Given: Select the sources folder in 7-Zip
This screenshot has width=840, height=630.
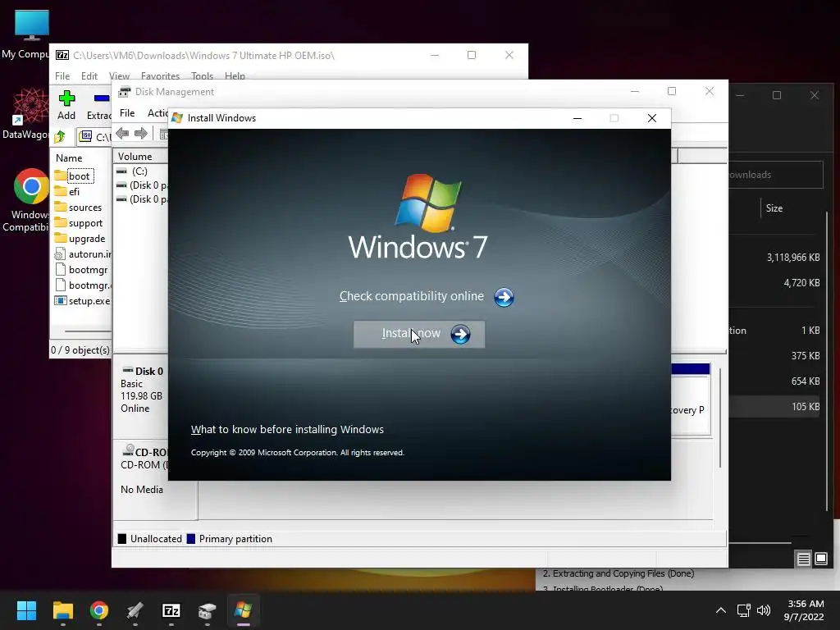Looking at the screenshot, I should (78, 208).
